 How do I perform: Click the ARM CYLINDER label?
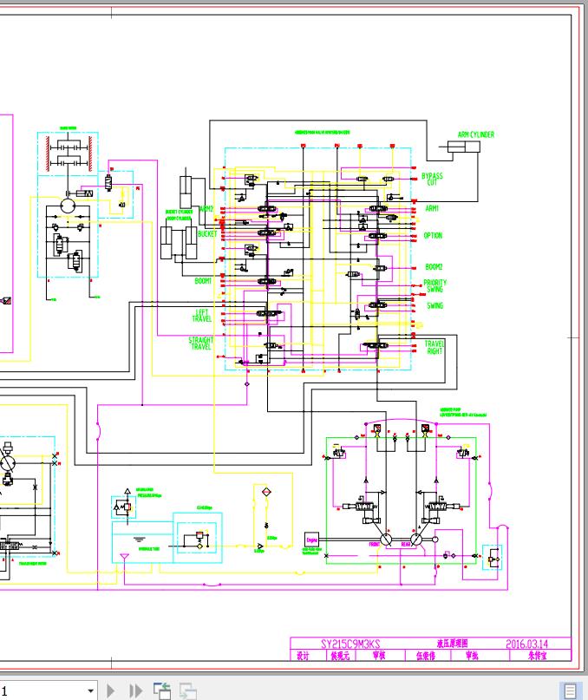476,134
